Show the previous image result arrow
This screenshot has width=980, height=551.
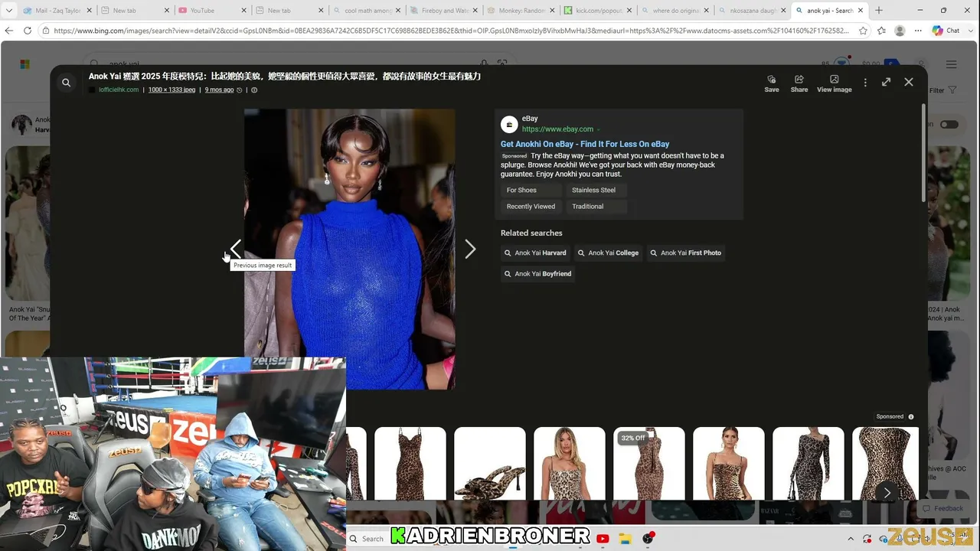236,249
